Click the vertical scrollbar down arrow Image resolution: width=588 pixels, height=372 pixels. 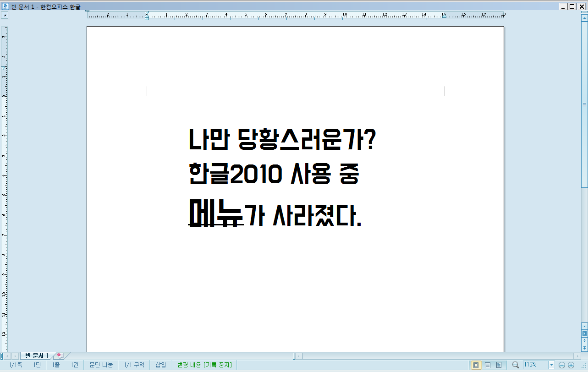584,326
